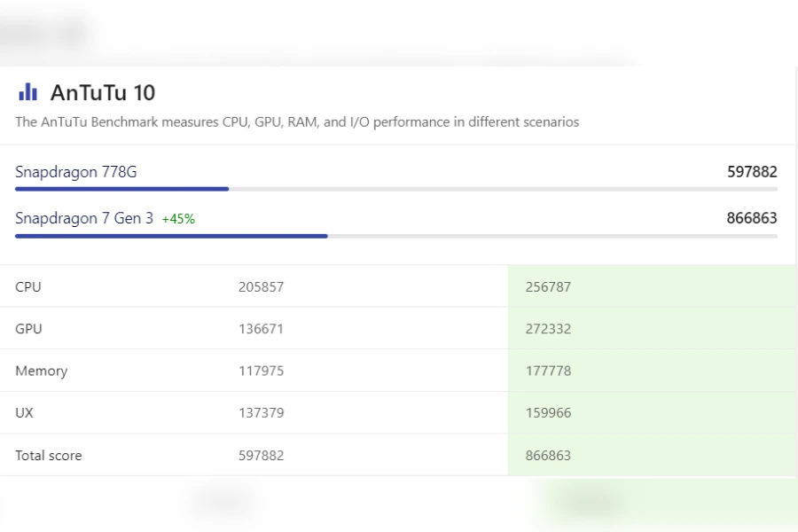Select the CPU row label
The image size is (798, 532).
pyautogui.click(x=28, y=287)
